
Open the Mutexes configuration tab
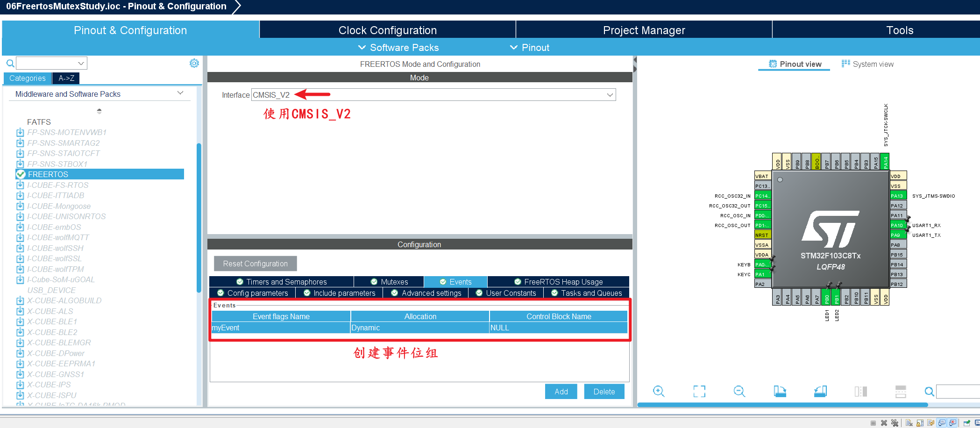(x=389, y=282)
